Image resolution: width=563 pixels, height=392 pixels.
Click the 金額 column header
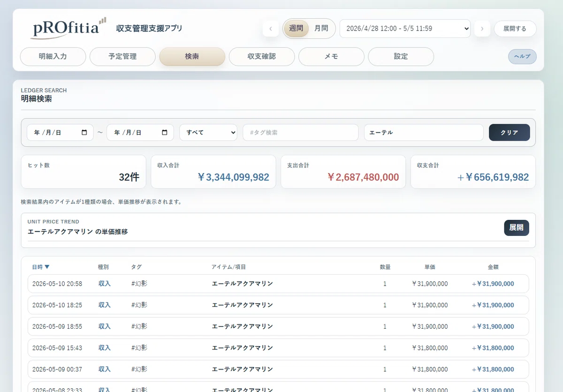493,267
